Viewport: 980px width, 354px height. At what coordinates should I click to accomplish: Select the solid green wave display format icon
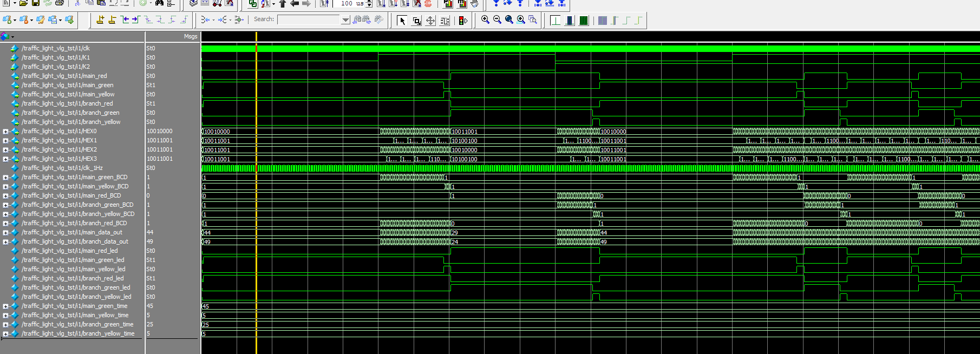[584, 21]
